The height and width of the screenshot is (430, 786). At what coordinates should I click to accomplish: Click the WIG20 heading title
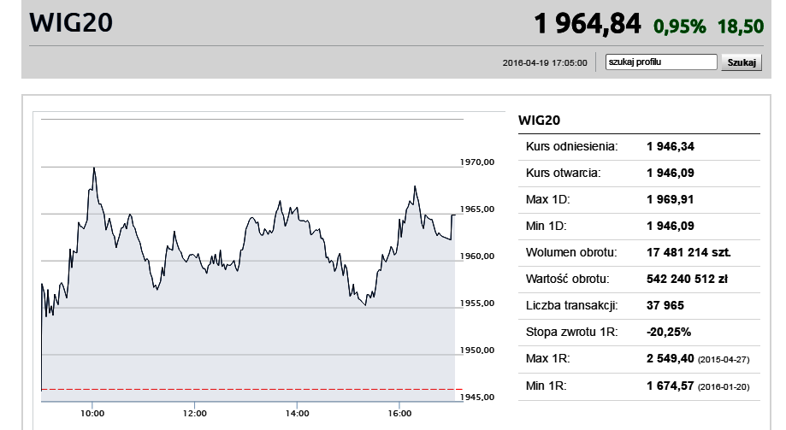point(71,23)
